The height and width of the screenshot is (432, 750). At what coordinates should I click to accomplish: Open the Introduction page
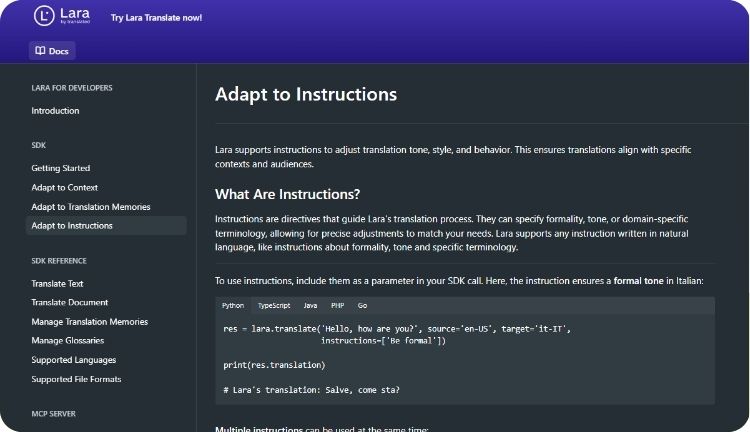[55, 111]
